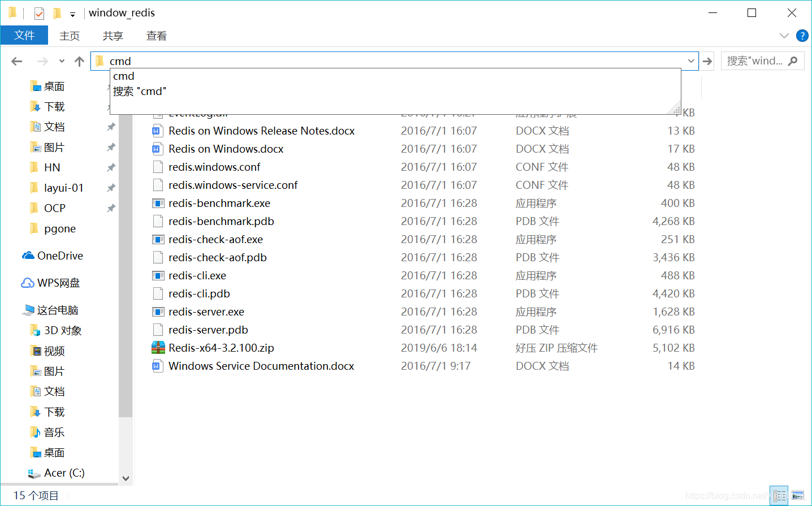Select Redis-x64-3.2.100.zip archive icon
The height and width of the screenshot is (506, 812).
coord(158,348)
